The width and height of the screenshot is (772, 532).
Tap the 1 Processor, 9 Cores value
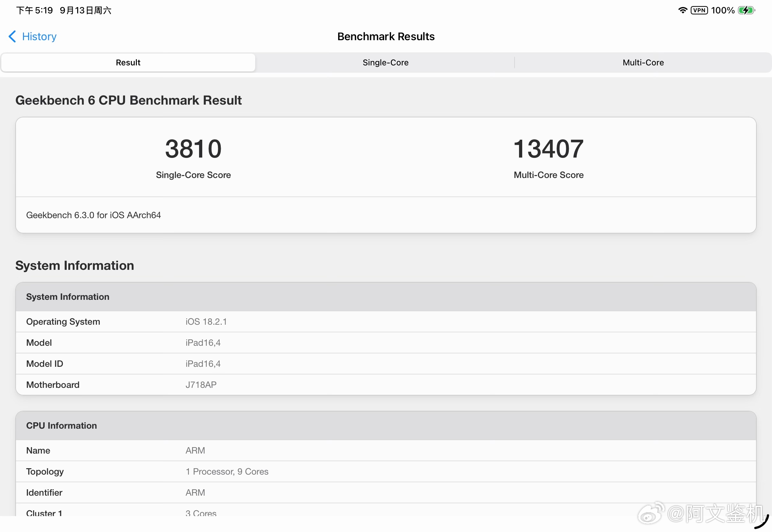tap(227, 471)
